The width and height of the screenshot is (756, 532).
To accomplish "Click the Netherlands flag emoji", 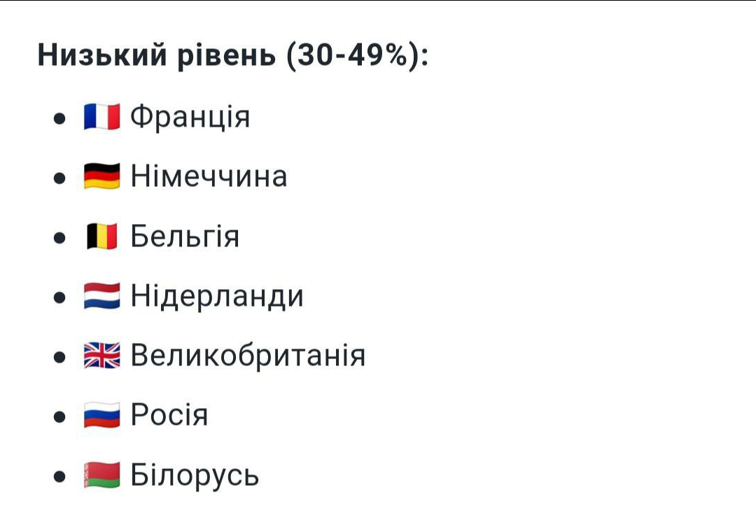I will click(101, 295).
